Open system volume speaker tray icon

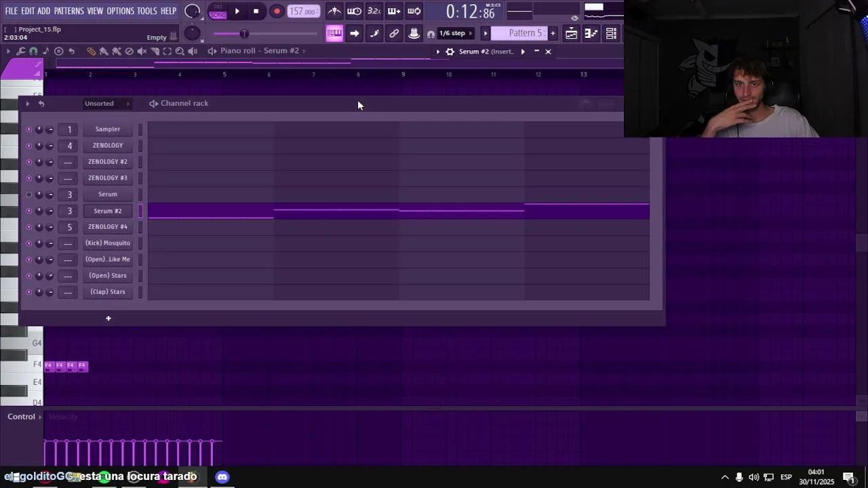click(x=753, y=477)
